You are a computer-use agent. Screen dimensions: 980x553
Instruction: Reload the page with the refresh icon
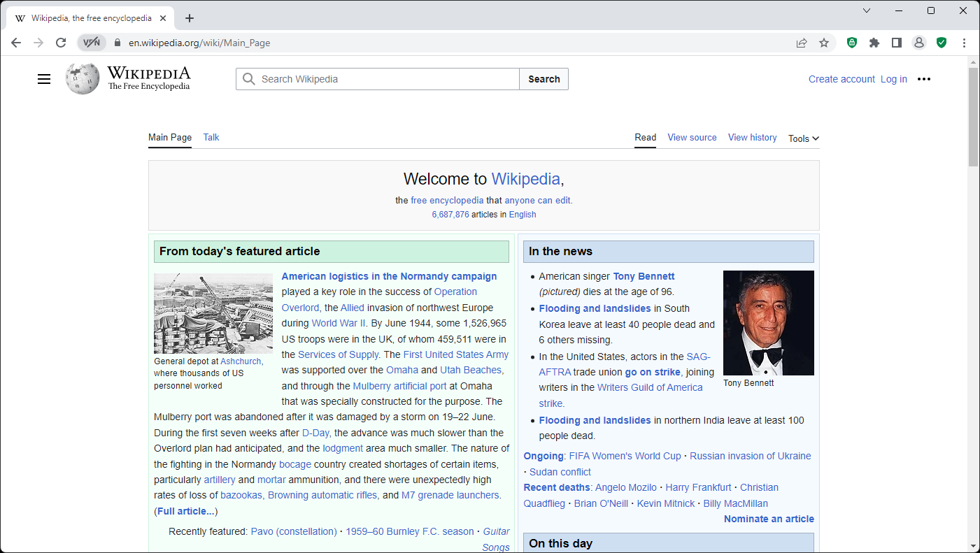(x=61, y=43)
